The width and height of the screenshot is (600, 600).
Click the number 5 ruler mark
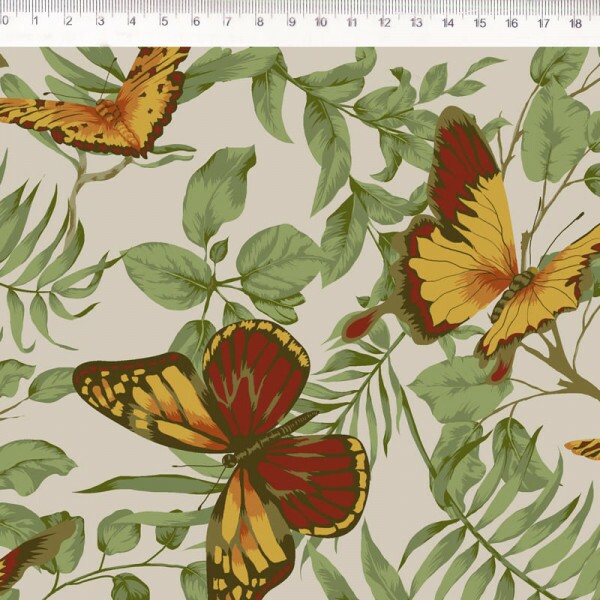click(x=163, y=21)
